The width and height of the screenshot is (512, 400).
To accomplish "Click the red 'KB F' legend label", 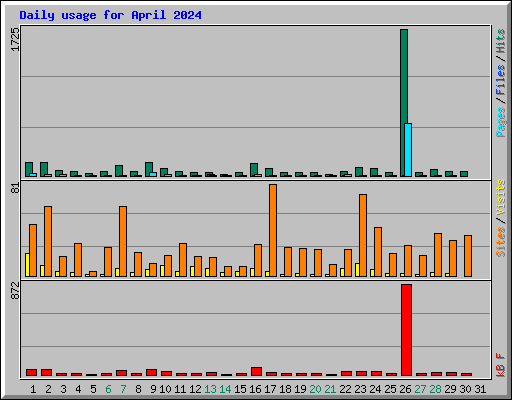I will (x=500, y=365).
